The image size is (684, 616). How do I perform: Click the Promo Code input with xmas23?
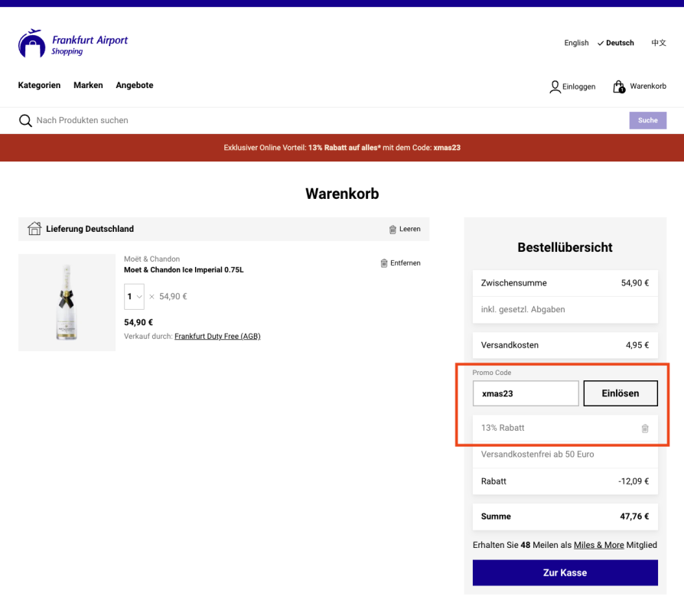(526, 393)
